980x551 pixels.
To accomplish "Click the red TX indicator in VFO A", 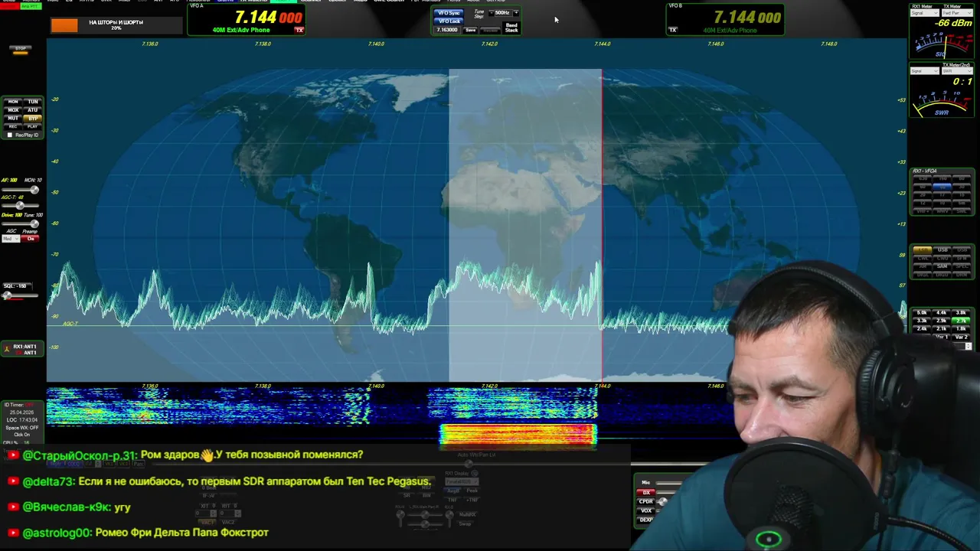I will [x=299, y=30].
